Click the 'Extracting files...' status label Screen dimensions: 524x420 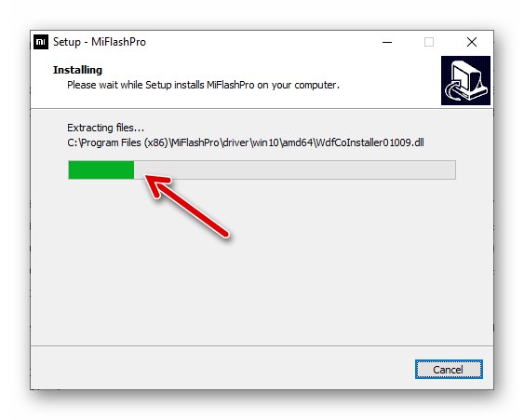tap(105, 128)
